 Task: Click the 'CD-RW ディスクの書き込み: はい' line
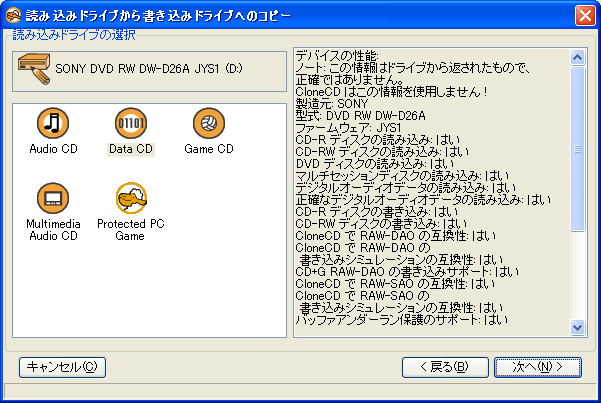[x=381, y=224]
